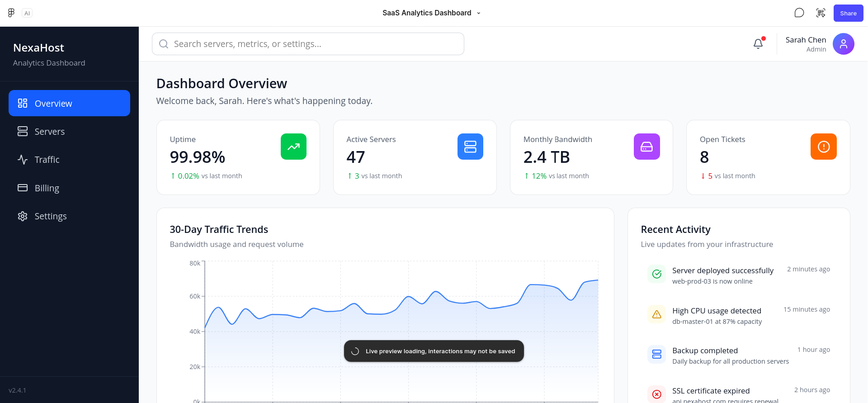
Task: Focus the search servers input field
Action: click(x=308, y=44)
